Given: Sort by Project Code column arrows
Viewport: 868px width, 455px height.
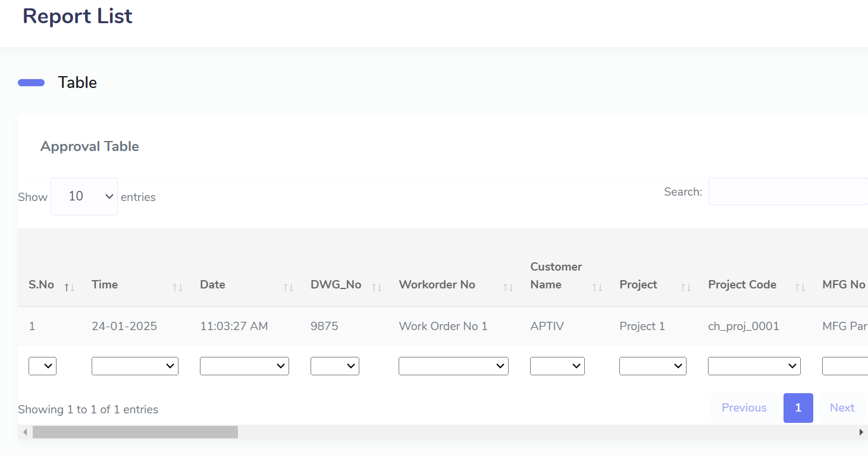Looking at the screenshot, I should pos(800,287).
